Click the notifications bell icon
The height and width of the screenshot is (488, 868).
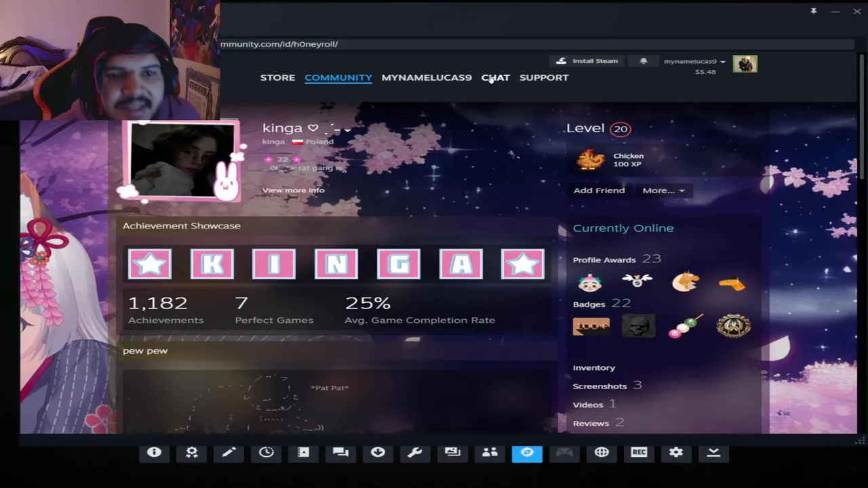click(x=644, y=61)
